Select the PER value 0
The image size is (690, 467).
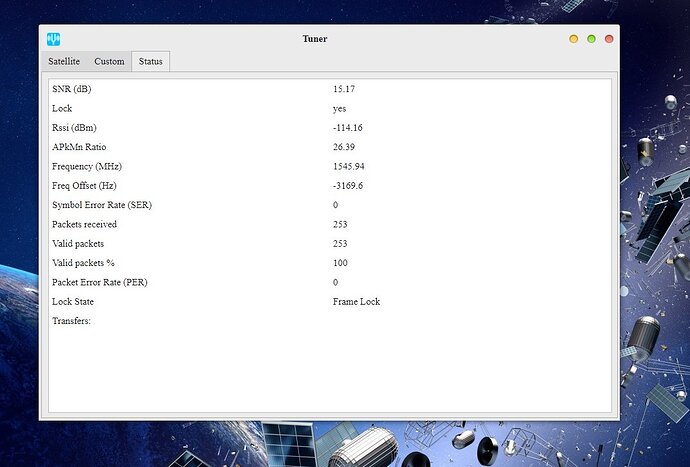pyautogui.click(x=335, y=283)
